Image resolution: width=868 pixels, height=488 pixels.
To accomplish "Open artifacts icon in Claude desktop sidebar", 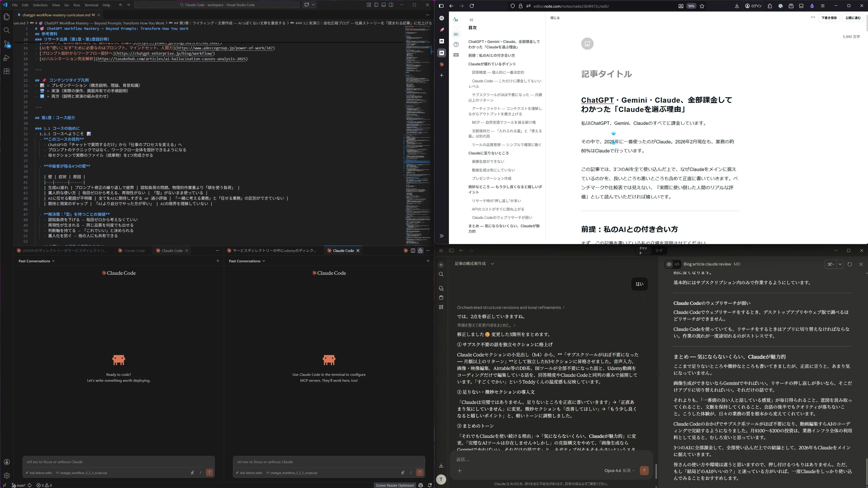I will coord(441,307).
